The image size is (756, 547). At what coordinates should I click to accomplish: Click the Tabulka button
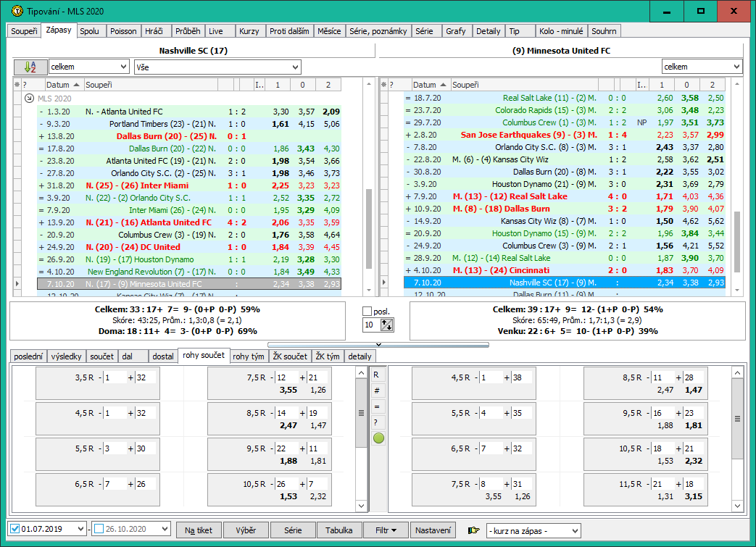339,530
